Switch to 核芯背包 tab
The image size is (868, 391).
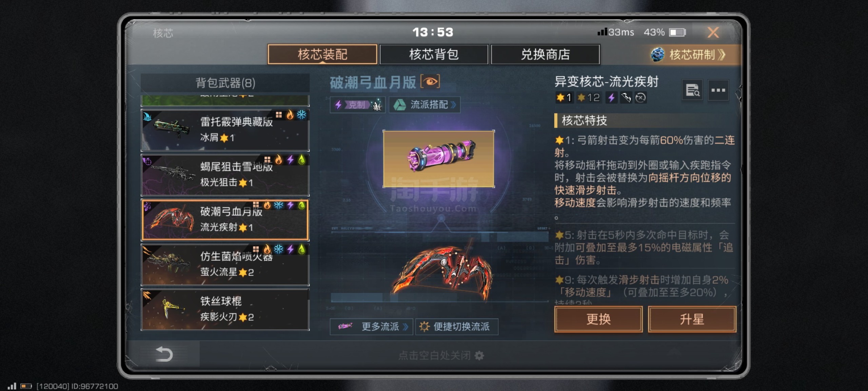click(x=434, y=54)
